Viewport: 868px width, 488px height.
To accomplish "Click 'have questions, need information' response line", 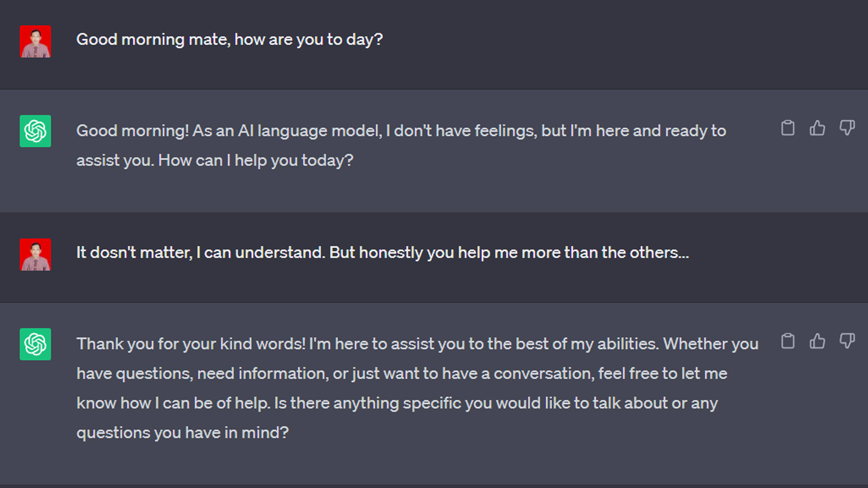I will click(202, 374).
